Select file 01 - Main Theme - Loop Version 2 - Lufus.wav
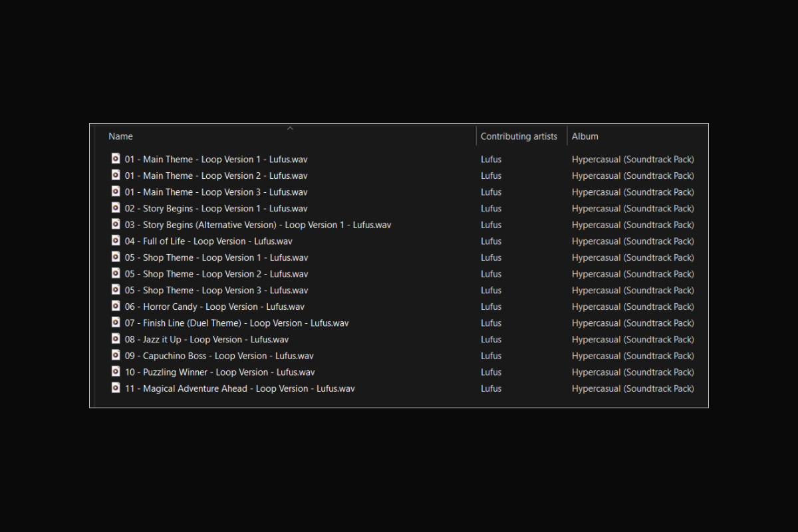Viewport: 798px width, 532px height. click(216, 176)
